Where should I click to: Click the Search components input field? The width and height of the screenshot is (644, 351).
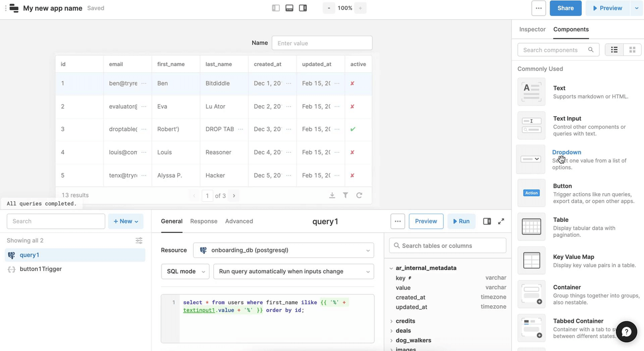tap(553, 50)
